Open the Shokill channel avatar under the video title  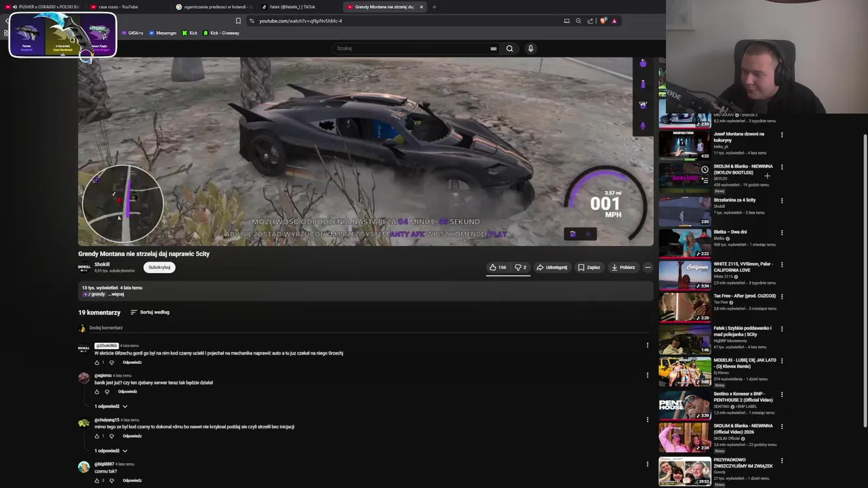tap(84, 267)
